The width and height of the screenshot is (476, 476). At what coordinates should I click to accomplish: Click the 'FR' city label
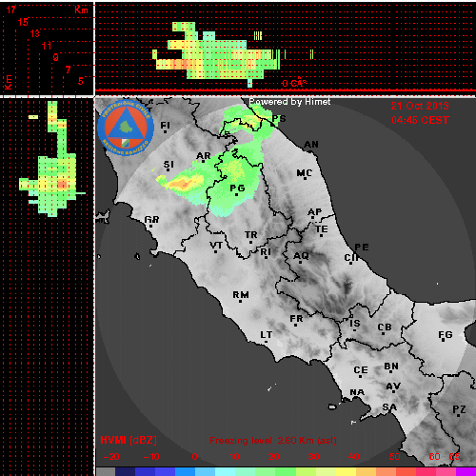click(296, 318)
